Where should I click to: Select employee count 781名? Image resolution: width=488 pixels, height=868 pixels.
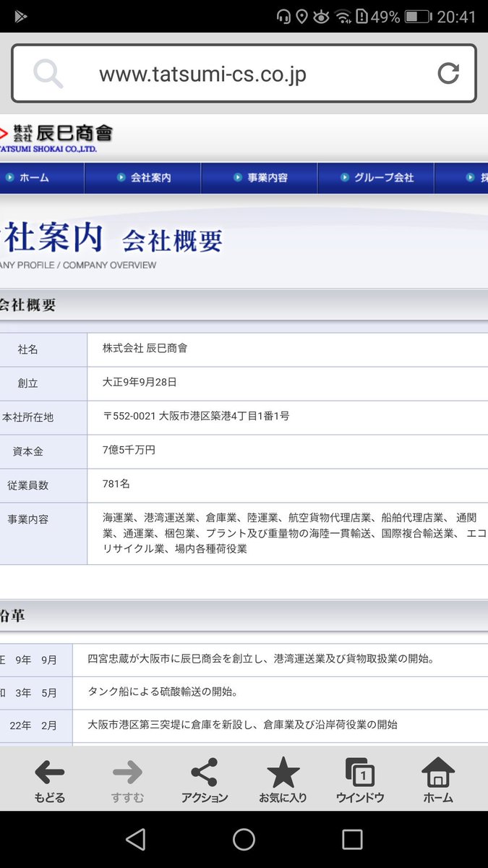tap(116, 484)
